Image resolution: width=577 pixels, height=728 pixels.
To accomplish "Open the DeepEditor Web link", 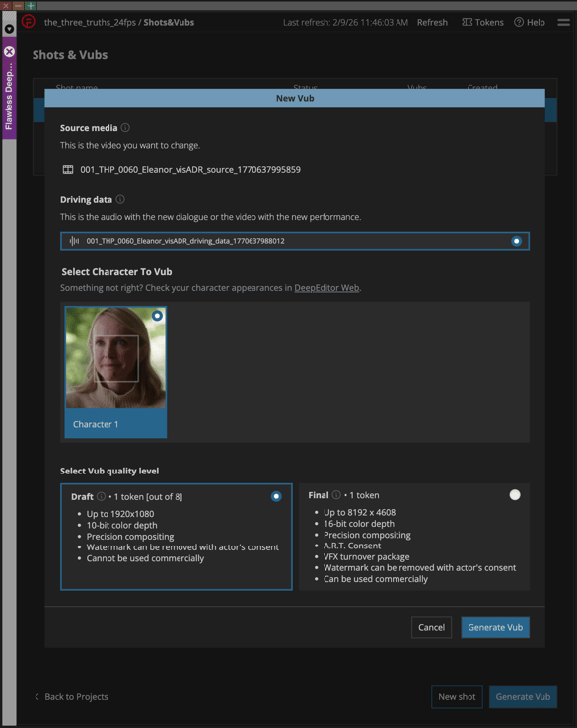I will pos(326,288).
